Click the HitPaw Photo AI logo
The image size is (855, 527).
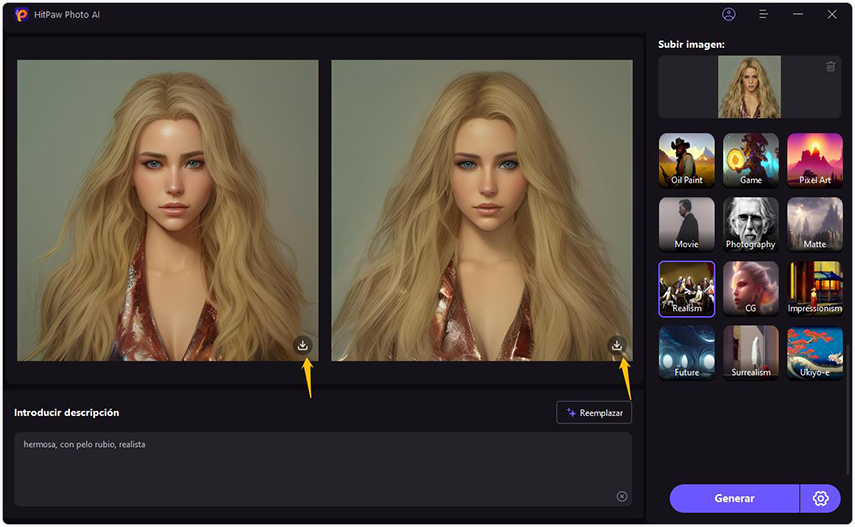click(x=22, y=15)
